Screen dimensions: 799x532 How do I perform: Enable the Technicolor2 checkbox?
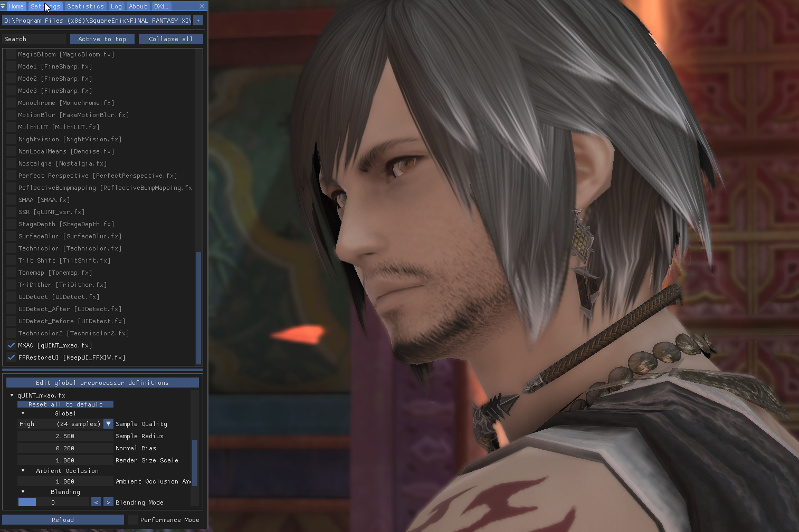(11, 333)
